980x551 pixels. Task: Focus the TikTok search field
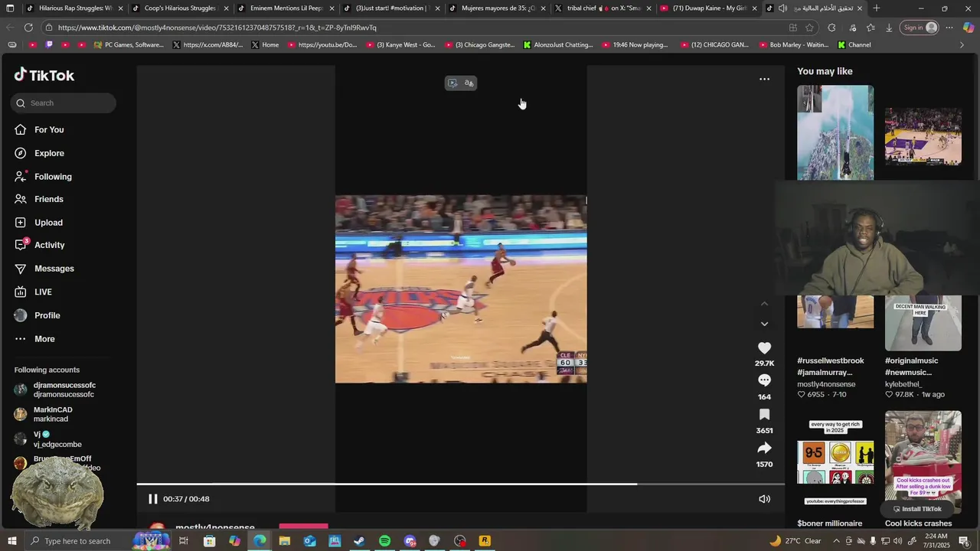pos(64,103)
